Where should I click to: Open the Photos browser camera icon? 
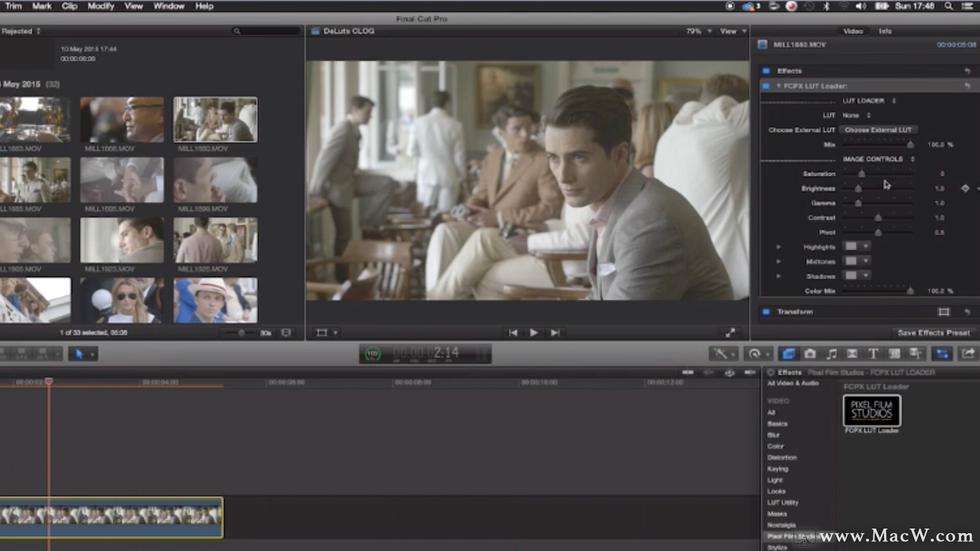point(810,354)
